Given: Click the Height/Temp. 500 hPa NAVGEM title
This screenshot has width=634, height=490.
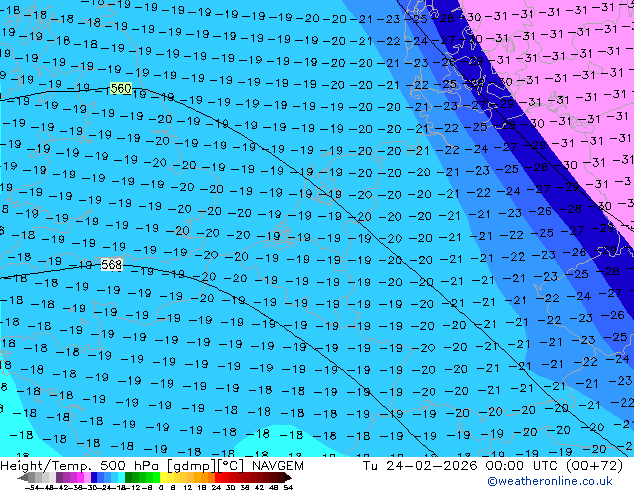Looking at the screenshot, I should click(152, 466).
